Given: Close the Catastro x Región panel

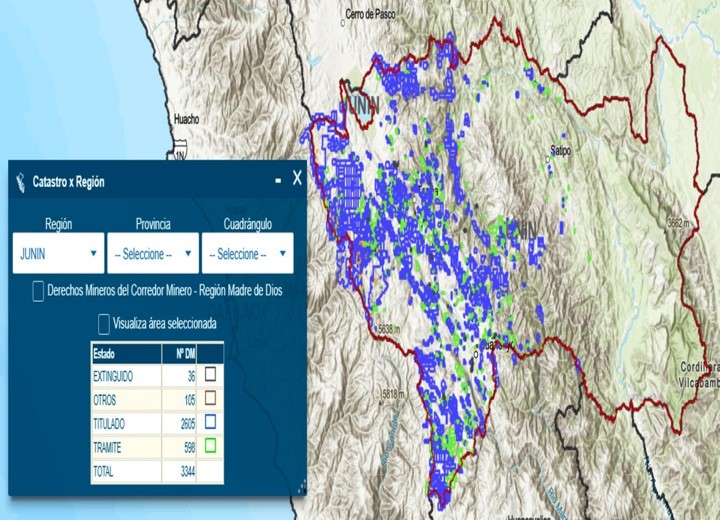Looking at the screenshot, I should tap(297, 179).
